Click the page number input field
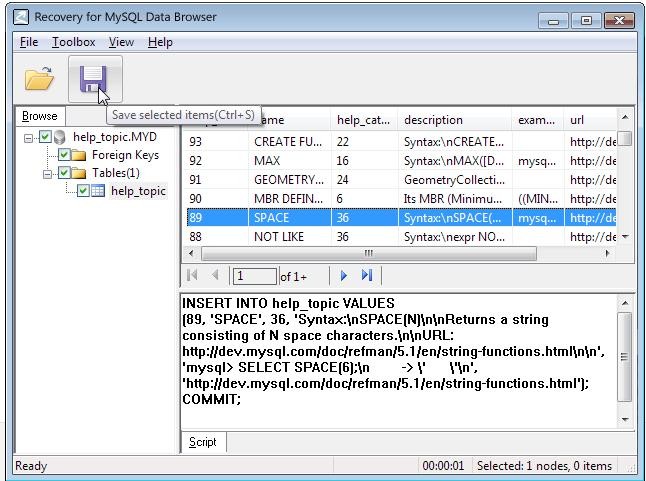Viewport: 646px width, 481px height. (x=254, y=276)
